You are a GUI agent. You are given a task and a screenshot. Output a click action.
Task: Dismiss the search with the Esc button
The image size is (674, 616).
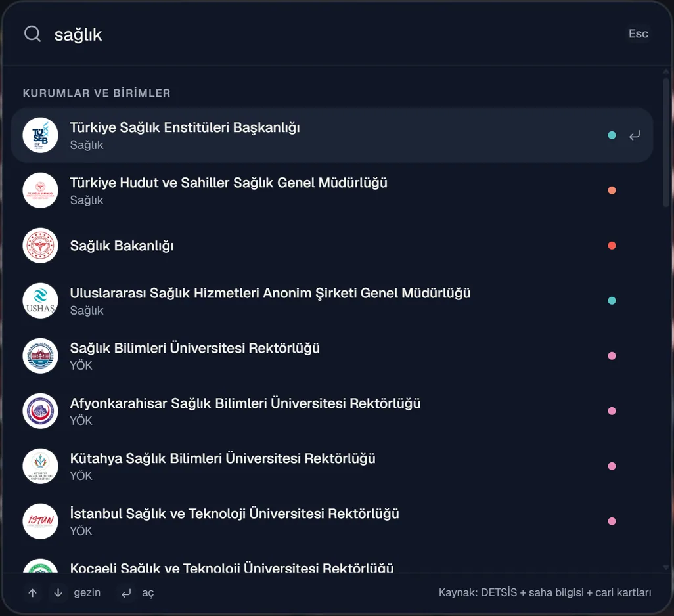click(x=639, y=33)
